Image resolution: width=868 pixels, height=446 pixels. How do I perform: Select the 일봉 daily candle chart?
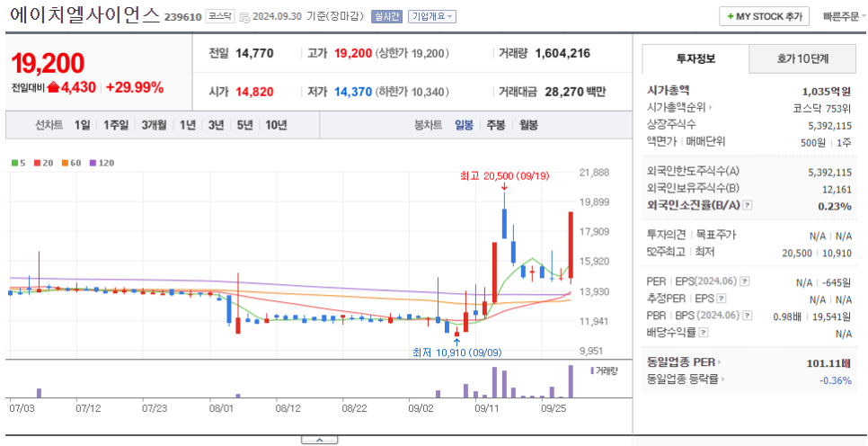(464, 125)
